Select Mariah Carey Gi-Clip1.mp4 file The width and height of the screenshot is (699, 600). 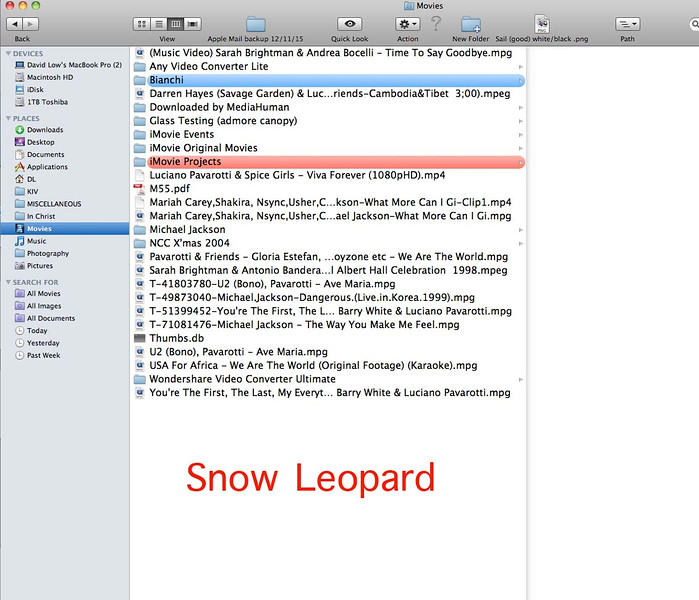point(329,202)
